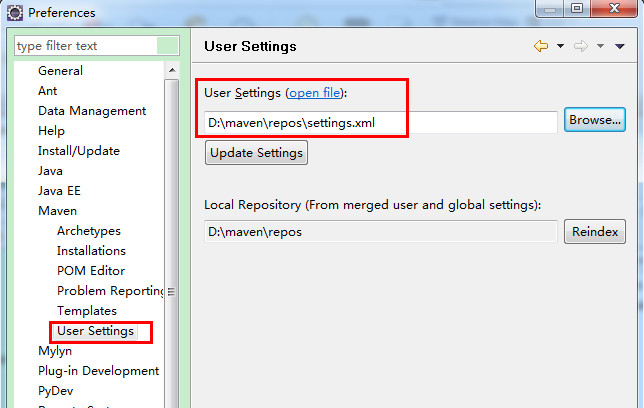Focus the filter text search box
Screen dimensions: 644x408
pyautogui.click(x=85, y=46)
